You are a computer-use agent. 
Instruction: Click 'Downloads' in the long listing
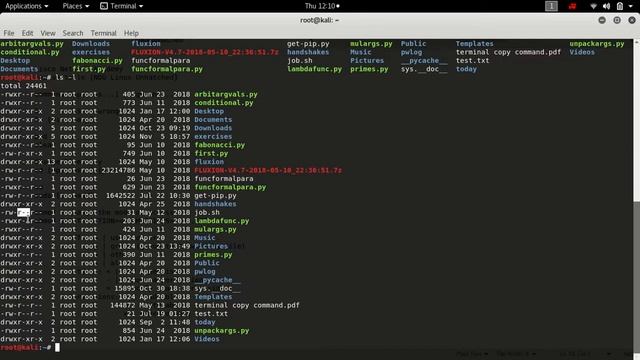tap(213, 128)
